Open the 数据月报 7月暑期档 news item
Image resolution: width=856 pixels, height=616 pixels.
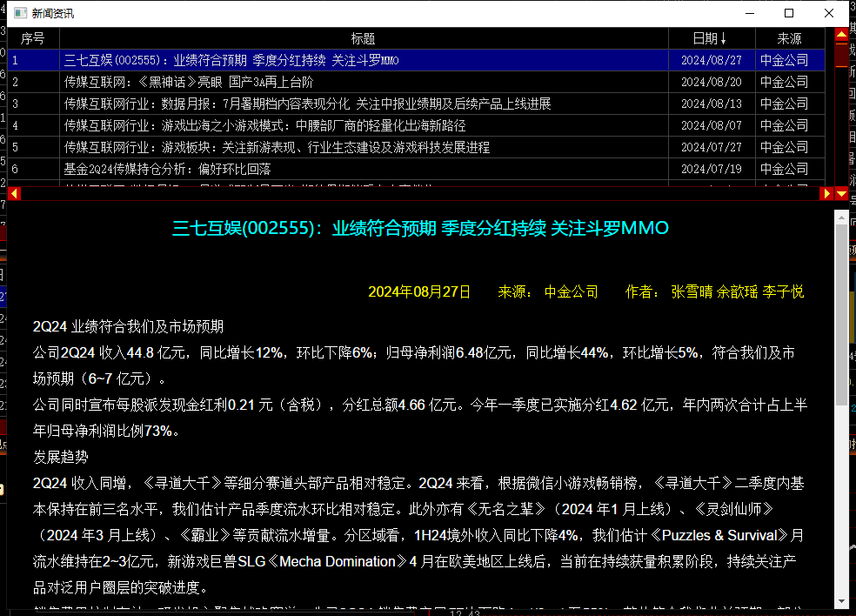tap(307, 104)
